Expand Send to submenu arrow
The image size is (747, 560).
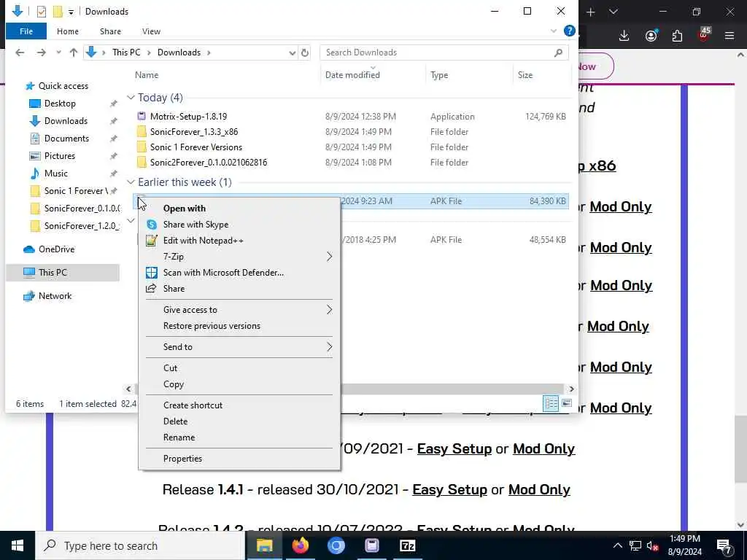(329, 347)
